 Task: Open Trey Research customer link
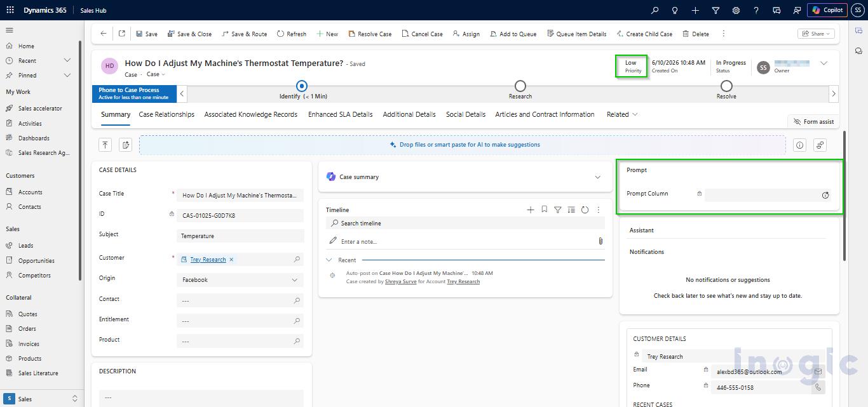208,259
